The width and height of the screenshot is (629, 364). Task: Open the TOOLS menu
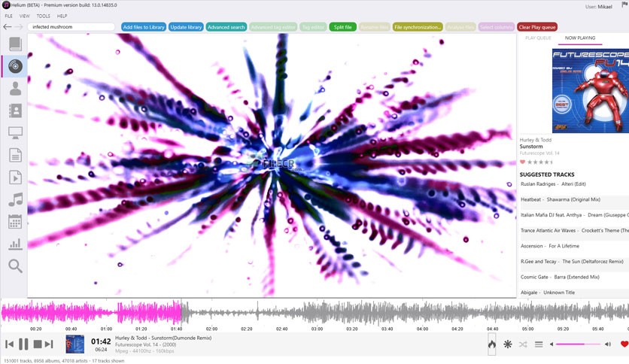coord(44,16)
